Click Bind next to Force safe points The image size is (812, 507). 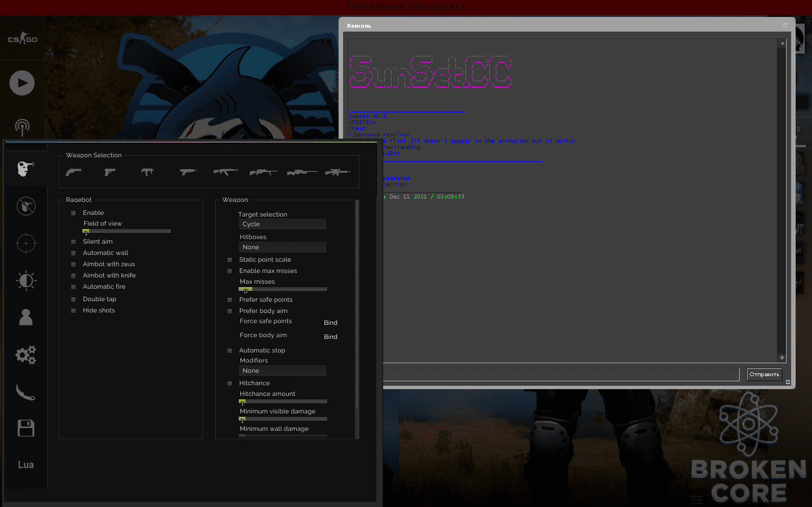pyautogui.click(x=331, y=323)
